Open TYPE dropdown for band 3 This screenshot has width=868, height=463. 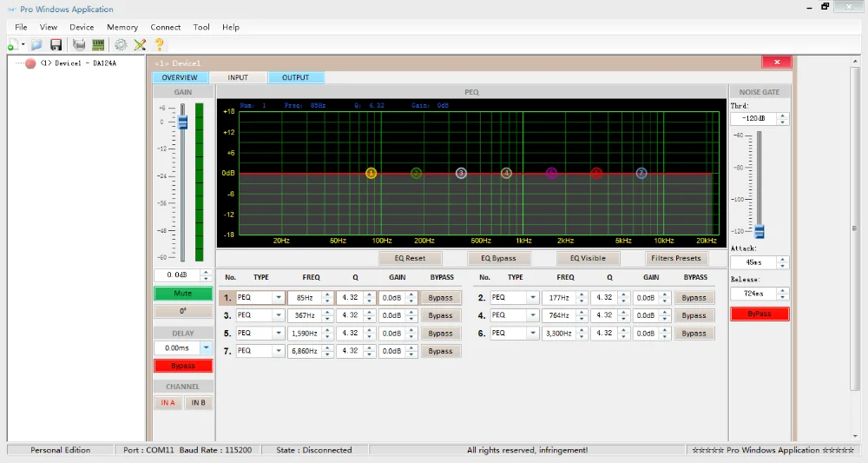pyautogui.click(x=279, y=315)
